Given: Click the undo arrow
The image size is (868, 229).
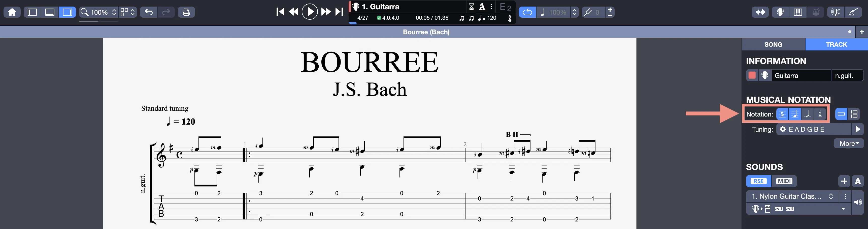Looking at the screenshot, I should (x=149, y=12).
